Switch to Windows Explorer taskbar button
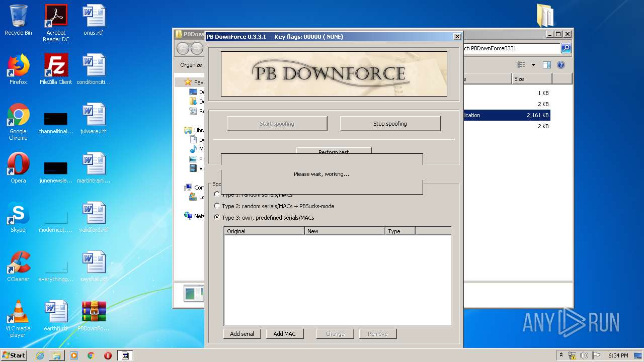This screenshot has width=644, height=362. [57, 355]
